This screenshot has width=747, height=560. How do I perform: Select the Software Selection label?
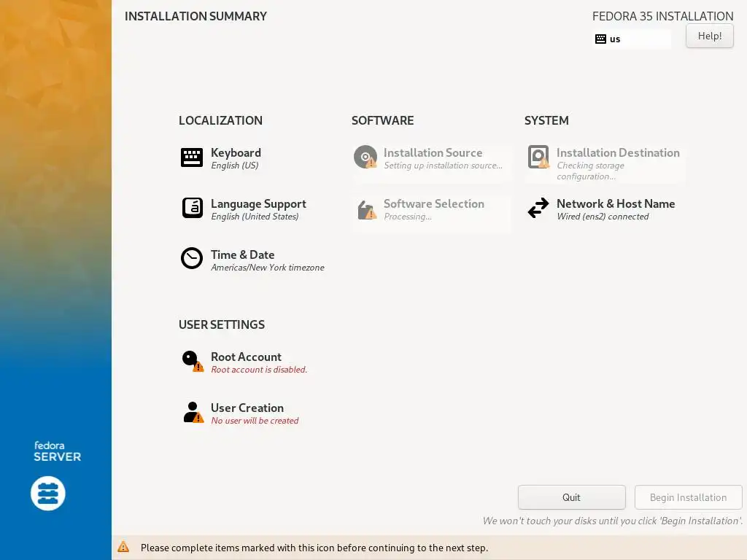tap(433, 204)
